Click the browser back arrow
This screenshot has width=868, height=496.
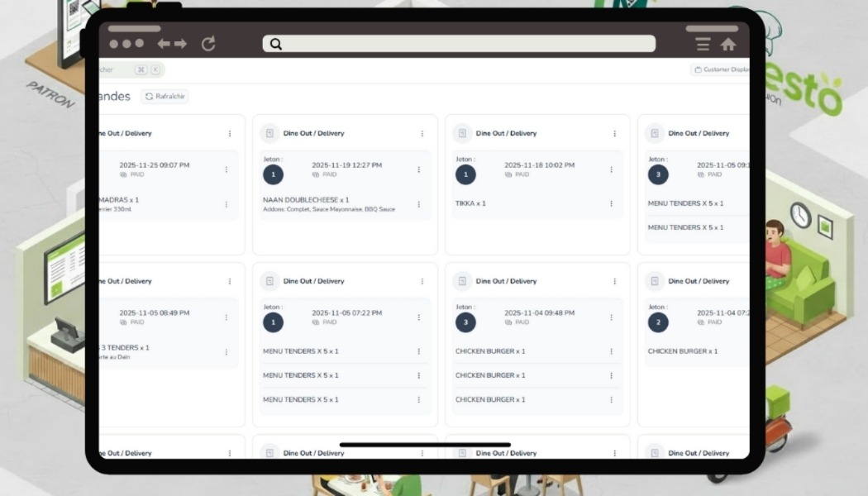click(164, 44)
